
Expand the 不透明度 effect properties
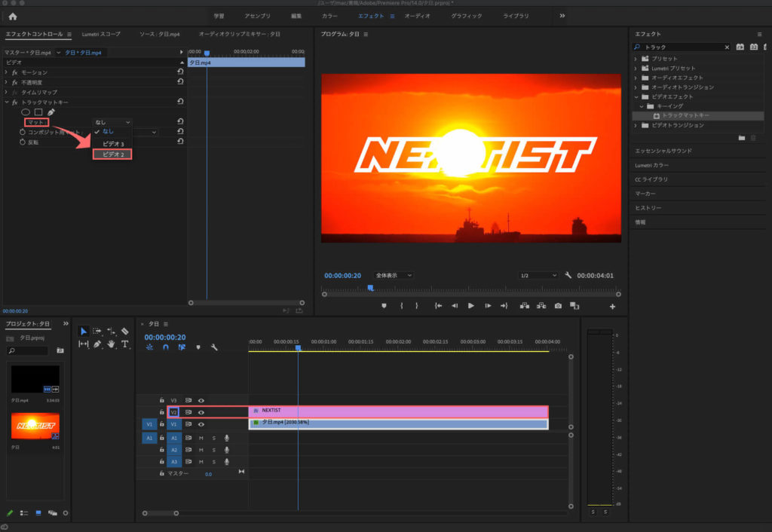6,81
